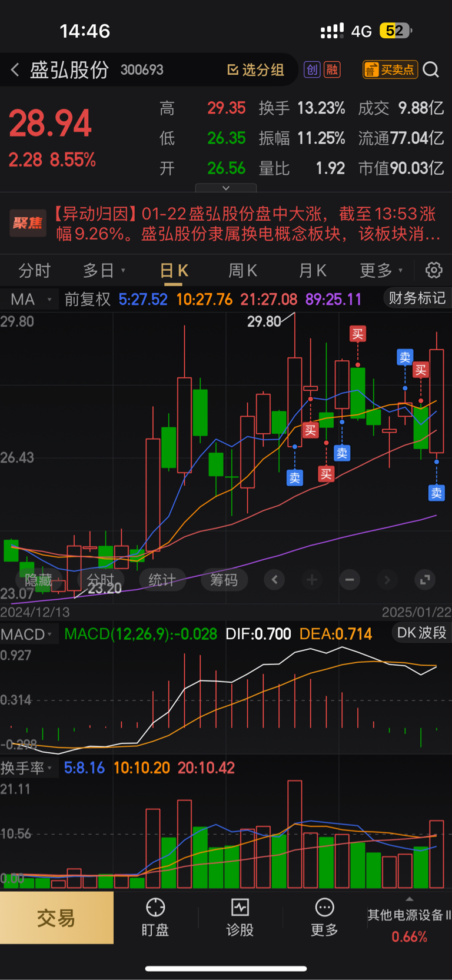Tap the 交易 trade button
This screenshot has height=980, width=452.
click(56, 918)
